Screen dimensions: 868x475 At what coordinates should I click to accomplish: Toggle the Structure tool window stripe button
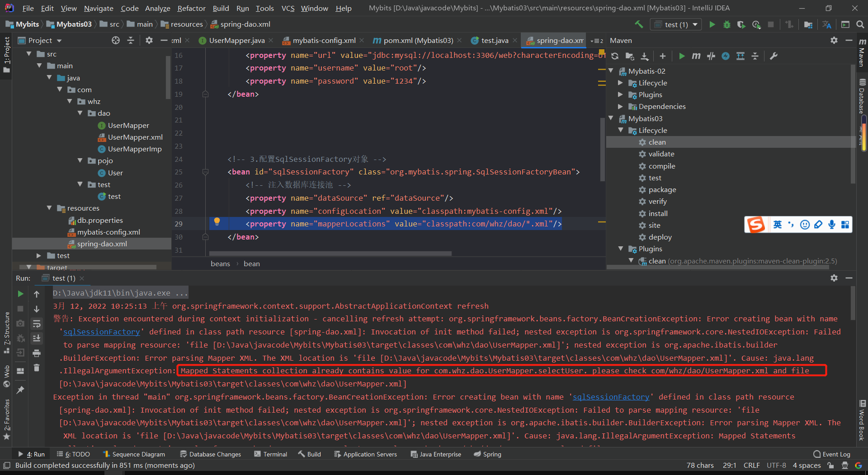6,333
